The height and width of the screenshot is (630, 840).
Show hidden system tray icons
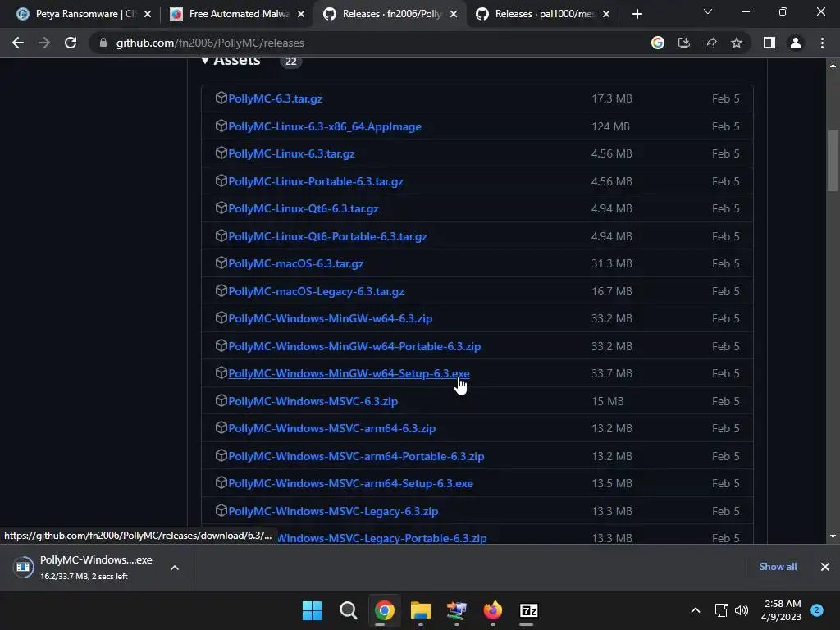(696, 610)
